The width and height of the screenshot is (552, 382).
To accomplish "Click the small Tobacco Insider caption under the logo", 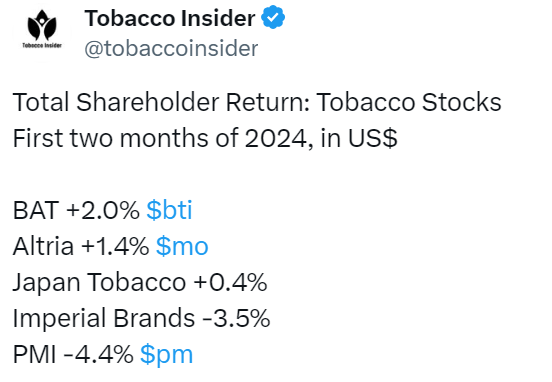I will (42, 45).
